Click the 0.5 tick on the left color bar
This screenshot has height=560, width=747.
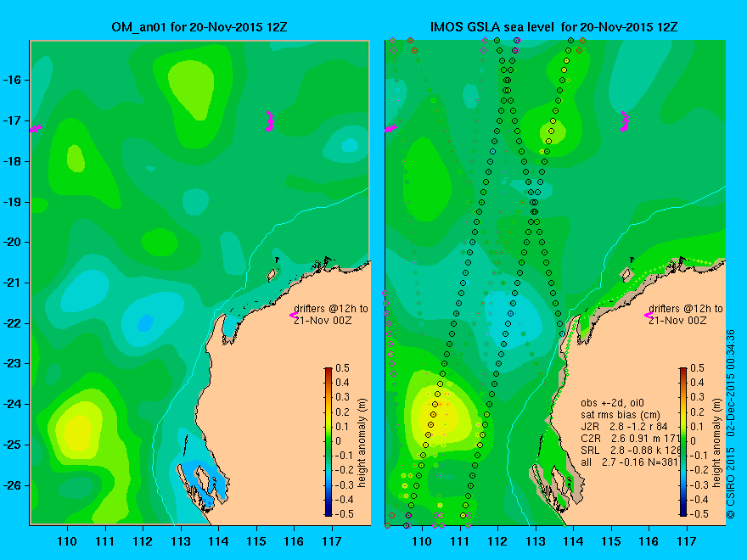pos(343,368)
